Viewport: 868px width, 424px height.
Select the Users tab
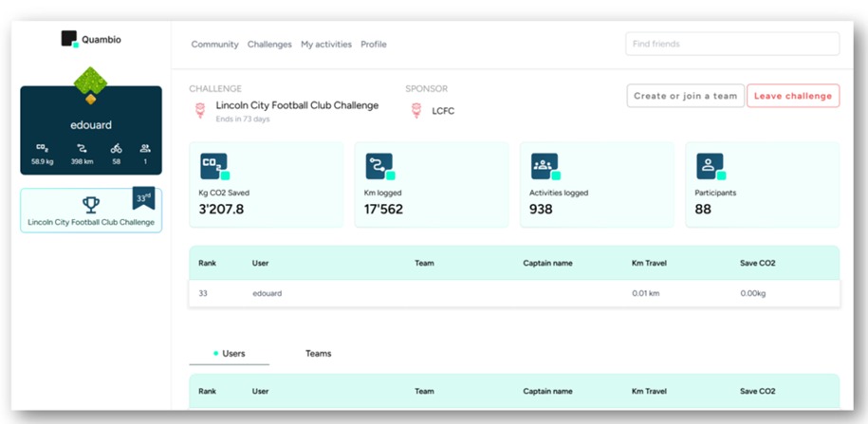pos(232,354)
